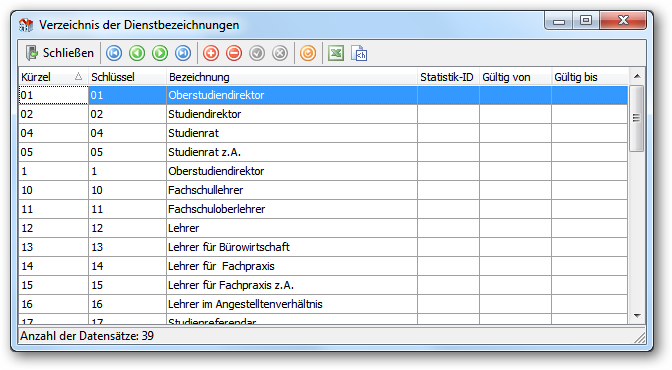Click the window app icon in title bar
The width and height of the screenshot is (672, 370).
[x=26, y=25]
